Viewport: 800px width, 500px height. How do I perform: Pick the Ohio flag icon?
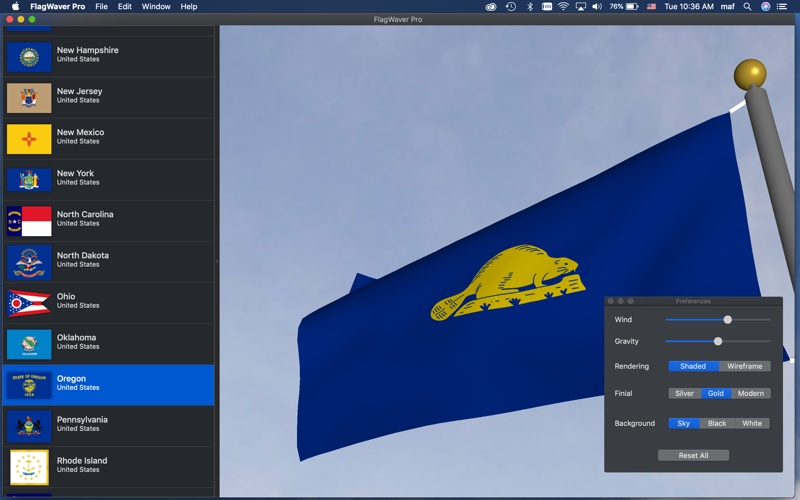(x=29, y=303)
